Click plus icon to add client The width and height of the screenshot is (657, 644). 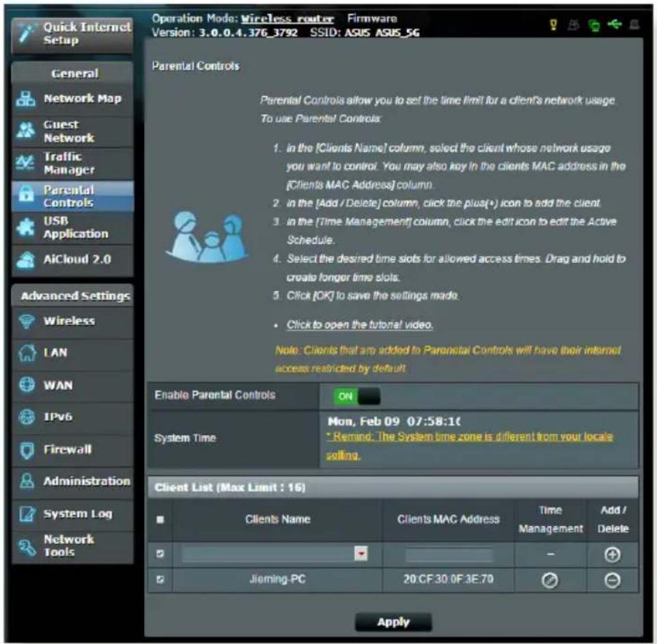612,555
